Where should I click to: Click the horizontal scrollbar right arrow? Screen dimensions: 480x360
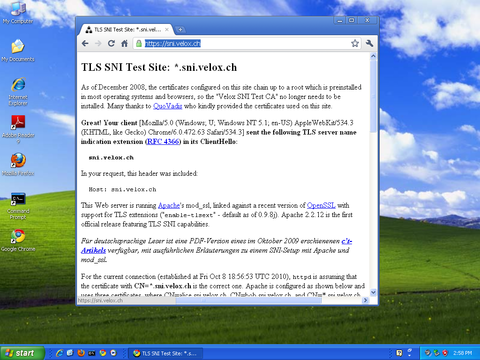pyautogui.click(x=365, y=300)
